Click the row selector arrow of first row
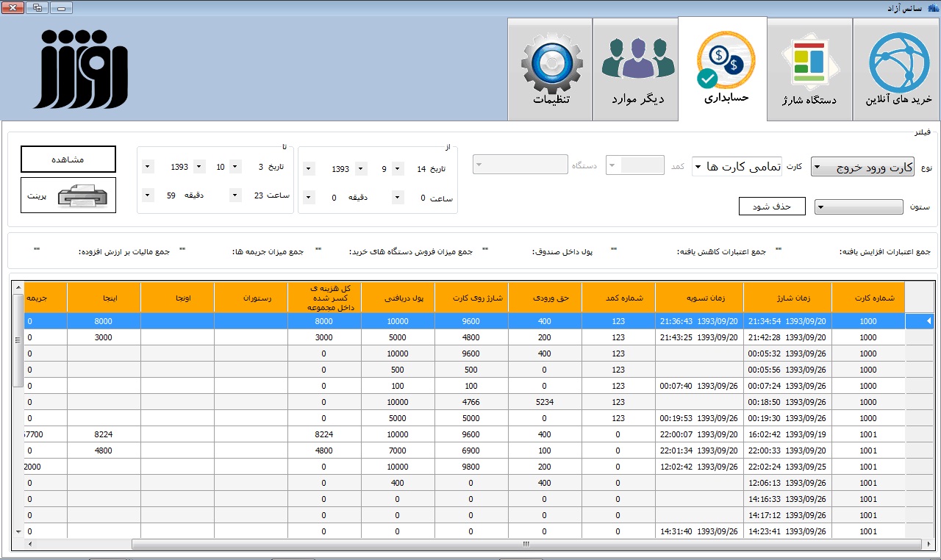 928,321
